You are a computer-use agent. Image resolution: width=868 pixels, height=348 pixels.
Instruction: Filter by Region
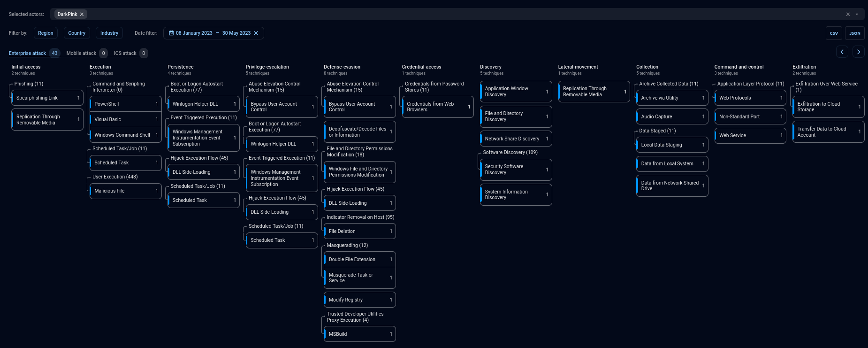[46, 33]
